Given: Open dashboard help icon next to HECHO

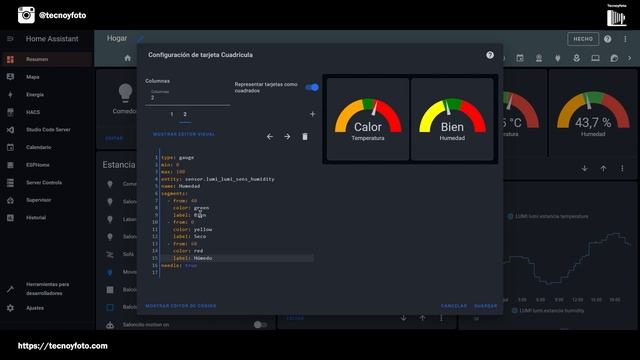Looking at the screenshot, I should pyautogui.click(x=607, y=39).
